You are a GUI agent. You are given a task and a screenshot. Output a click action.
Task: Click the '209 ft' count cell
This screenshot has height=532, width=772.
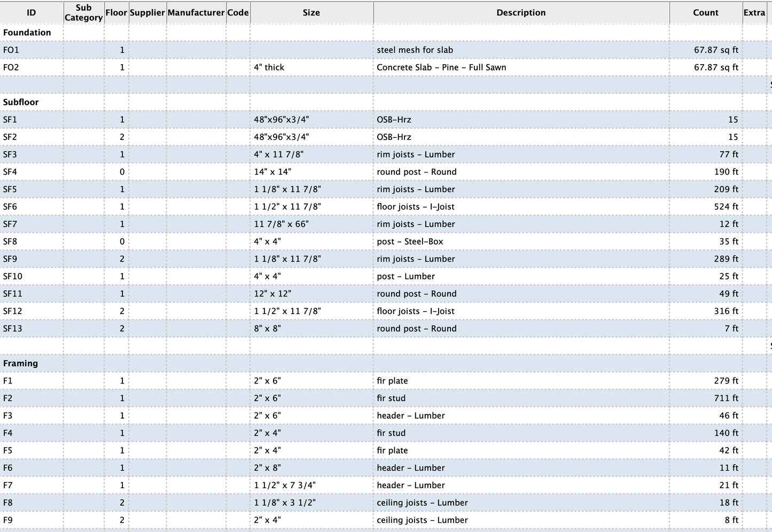726,189
